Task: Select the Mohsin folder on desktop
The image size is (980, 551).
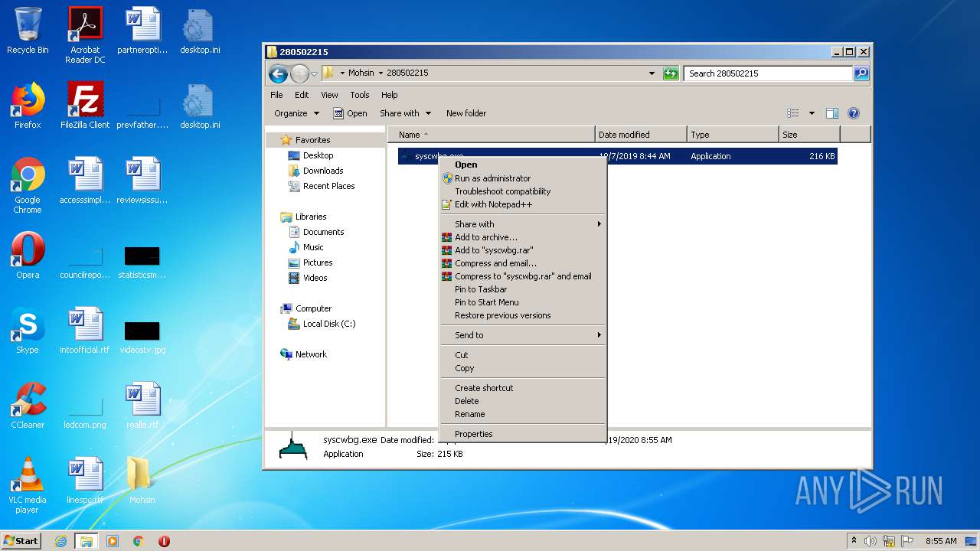Action: click(142, 481)
